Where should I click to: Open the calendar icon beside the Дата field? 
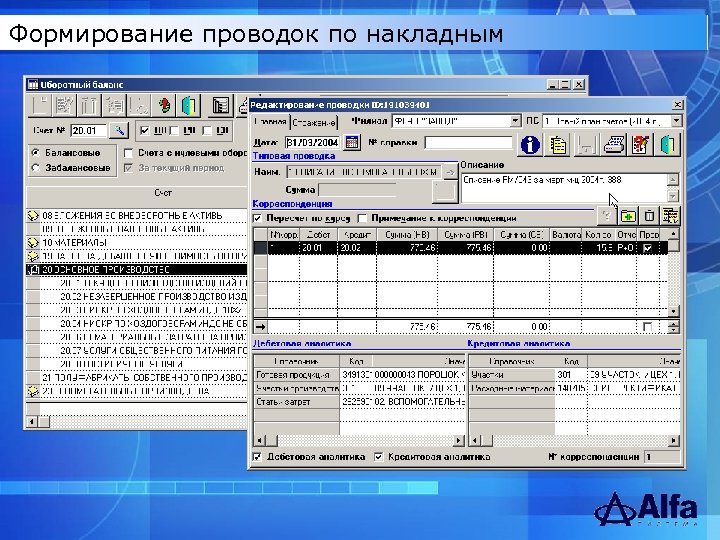[x=352, y=142]
